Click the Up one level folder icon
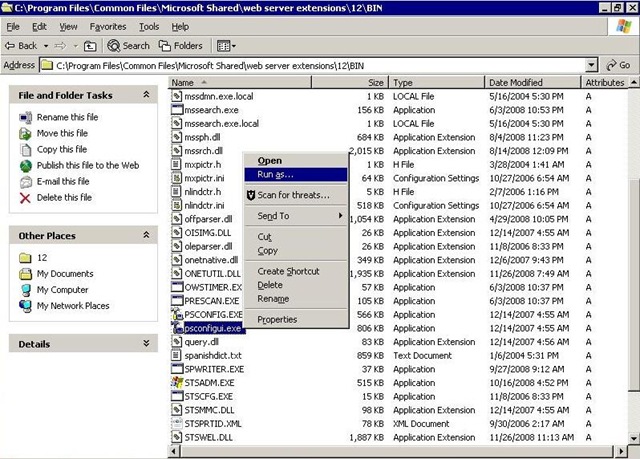The width and height of the screenshot is (640, 459). (x=90, y=46)
